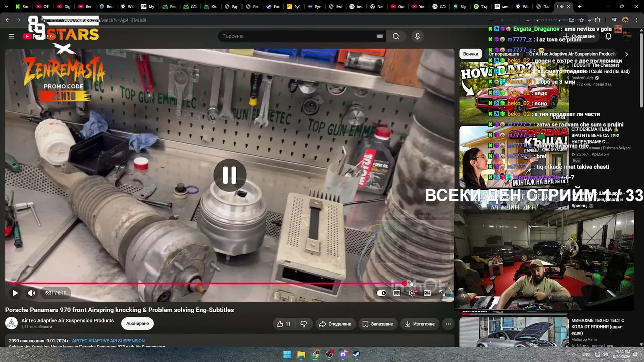
Task: Open the HOW BAD? red car thumbnail
Action: pyautogui.click(x=514, y=92)
